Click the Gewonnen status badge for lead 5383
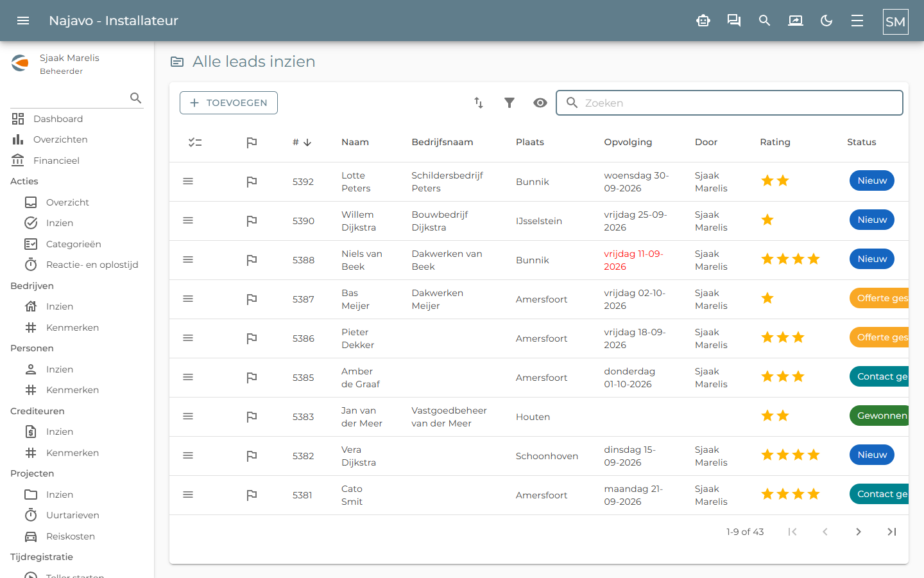 [879, 416]
